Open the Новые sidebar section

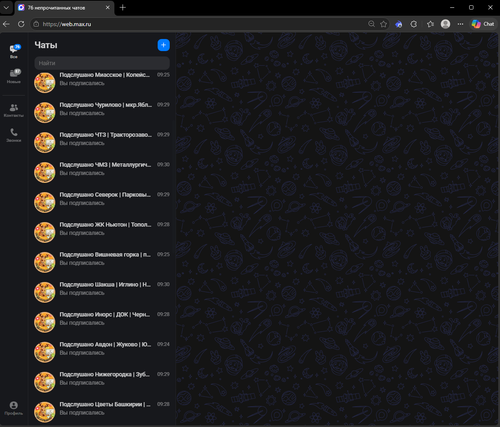click(14, 76)
